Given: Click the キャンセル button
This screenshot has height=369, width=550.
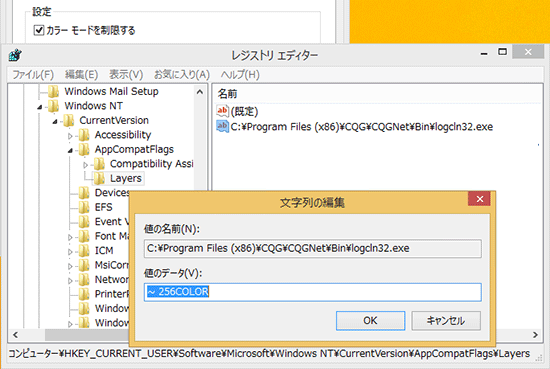Looking at the screenshot, I should [x=446, y=321].
